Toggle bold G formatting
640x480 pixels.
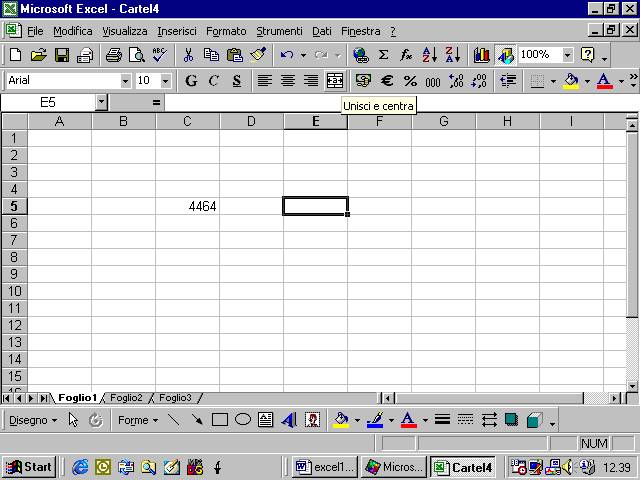click(x=191, y=81)
